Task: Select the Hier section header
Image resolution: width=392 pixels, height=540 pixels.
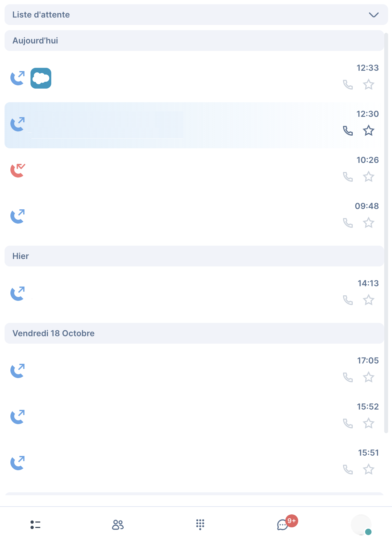Action: click(194, 256)
